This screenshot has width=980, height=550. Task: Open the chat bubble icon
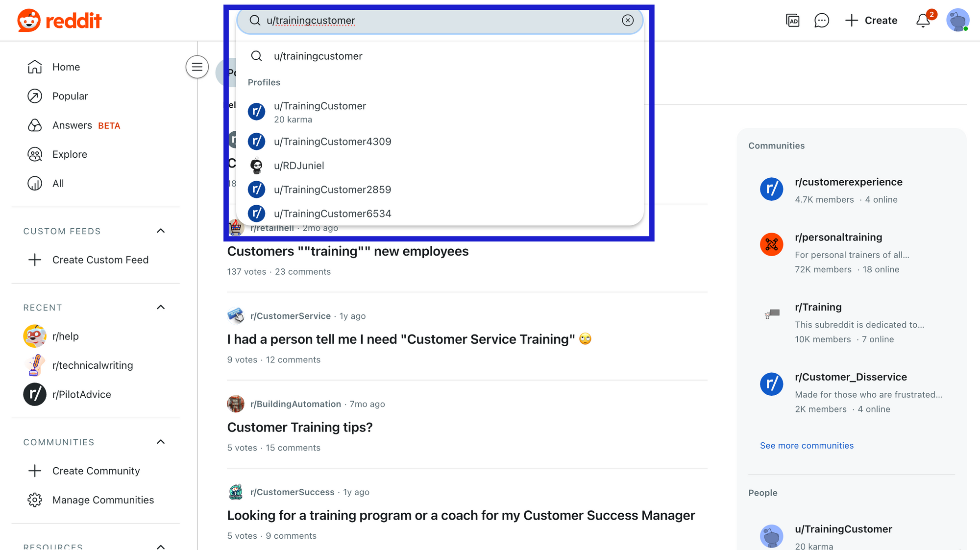(821, 21)
